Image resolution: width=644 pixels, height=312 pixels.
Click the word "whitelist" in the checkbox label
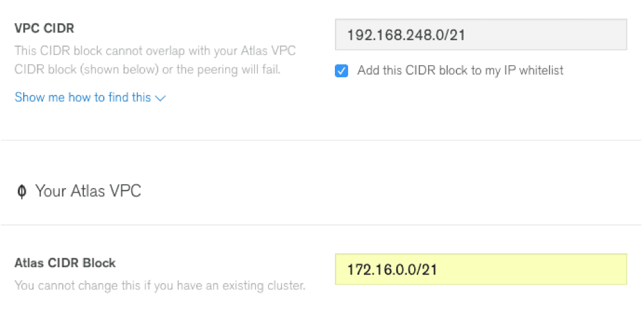(x=540, y=71)
